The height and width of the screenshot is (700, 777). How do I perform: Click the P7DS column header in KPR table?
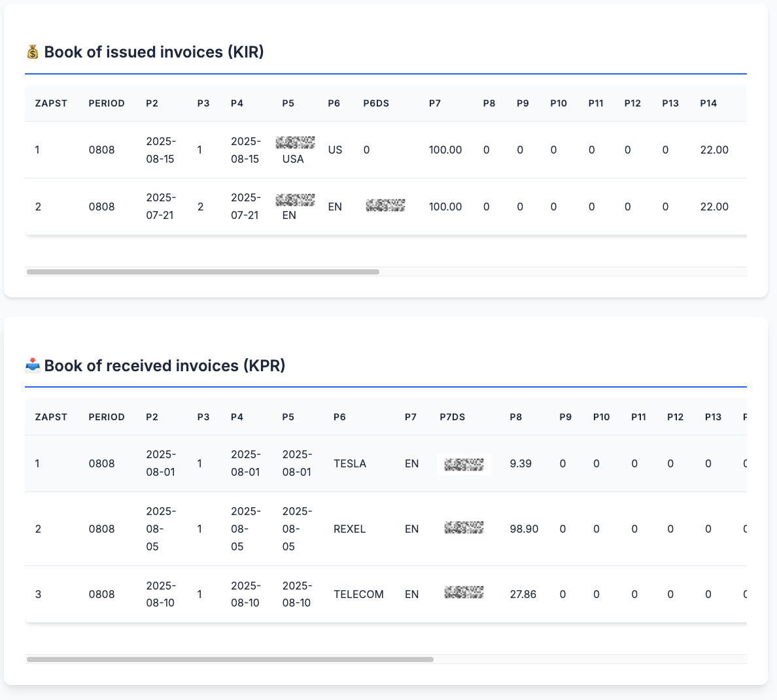[452, 416]
